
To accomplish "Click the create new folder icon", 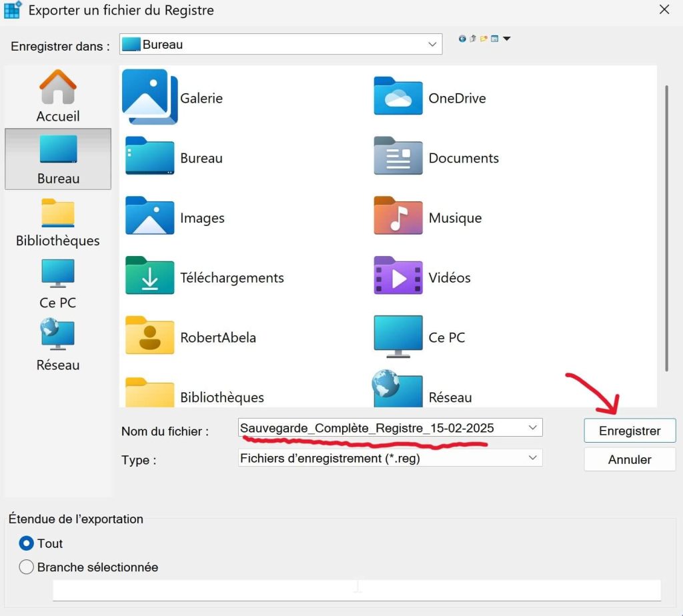I will (483, 38).
